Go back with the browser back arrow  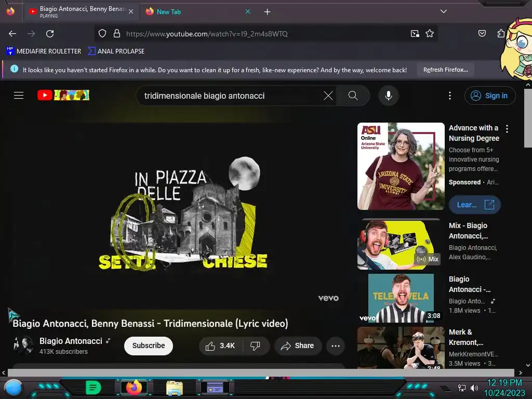[x=12, y=34]
